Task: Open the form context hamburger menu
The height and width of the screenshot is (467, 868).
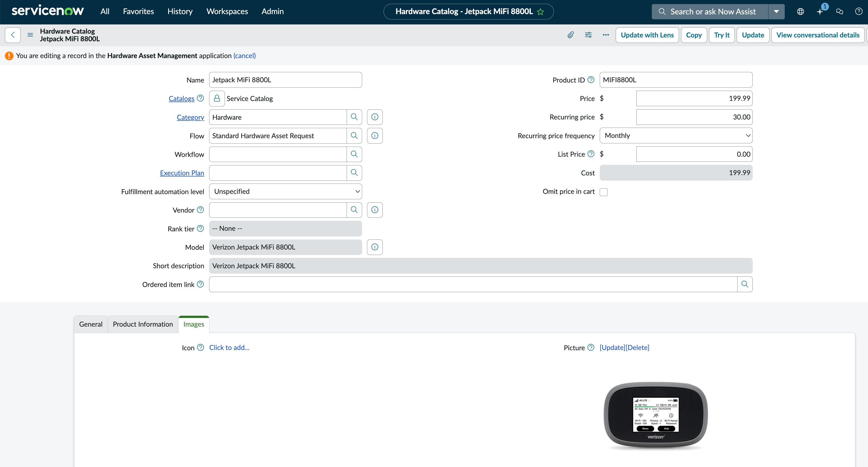Action: tap(30, 35)
